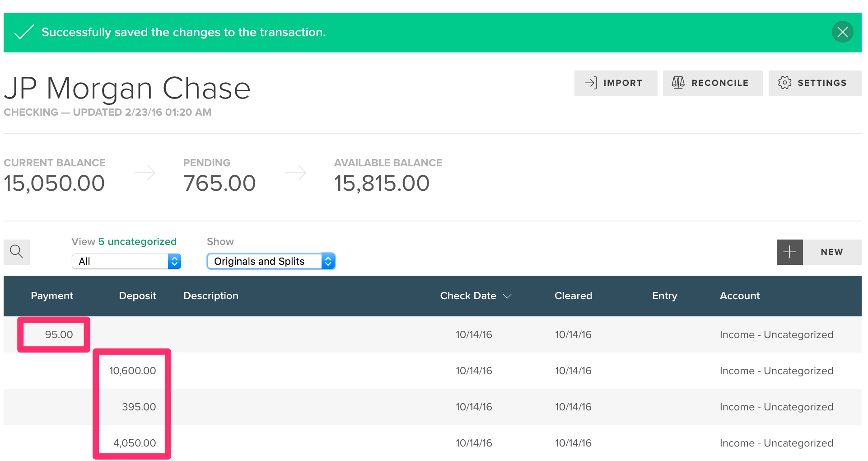Image resolution: width=868 pixels, height=461 pixels.
Task: Sort by Check Date column header
Action: pyautogui.click(x=476, y=296)
